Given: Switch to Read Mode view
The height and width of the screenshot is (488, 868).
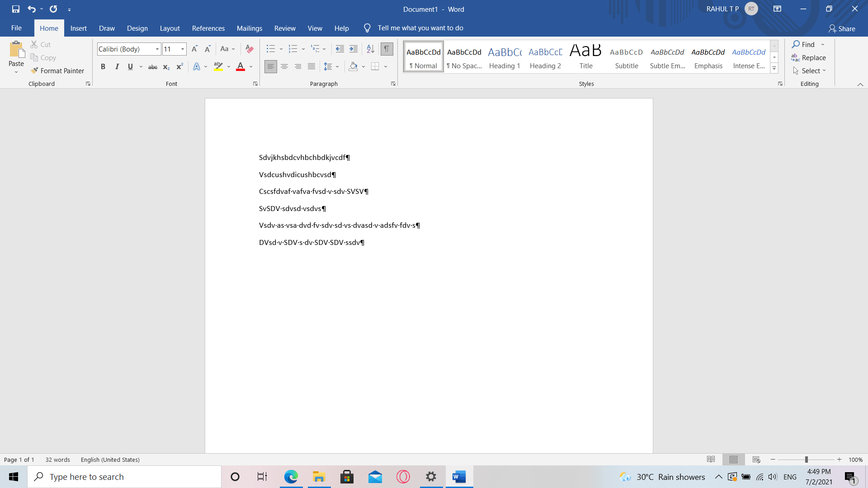Looking at the screenshot, I should (711, 460).
